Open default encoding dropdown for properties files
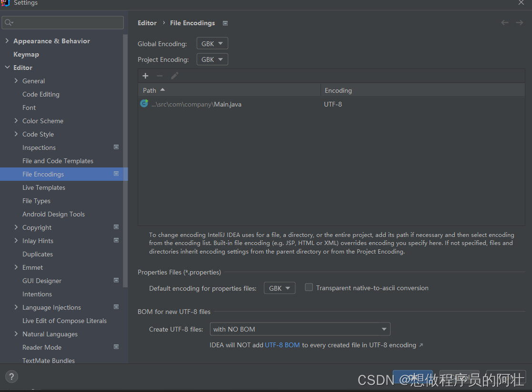 click(279, 288)
